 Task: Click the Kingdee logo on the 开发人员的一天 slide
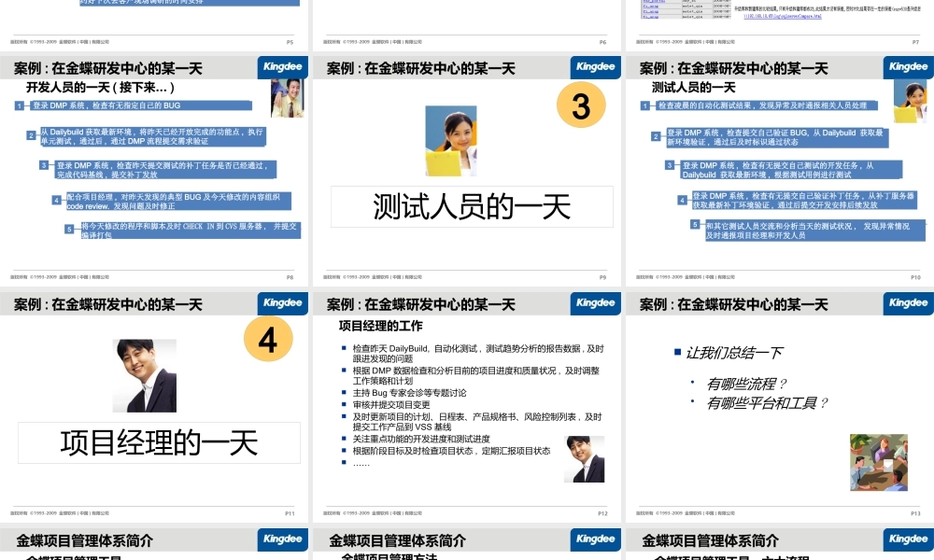coord(282,67)
